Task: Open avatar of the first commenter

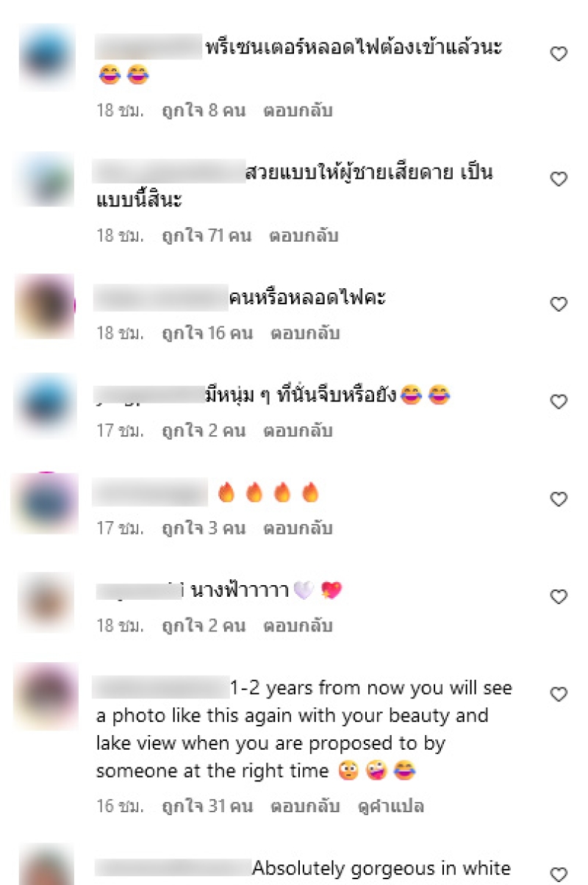Action: tap(46, 56)
